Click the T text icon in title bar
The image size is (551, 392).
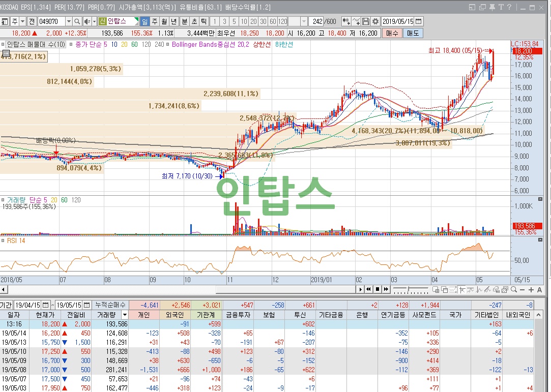coord(501,7)
